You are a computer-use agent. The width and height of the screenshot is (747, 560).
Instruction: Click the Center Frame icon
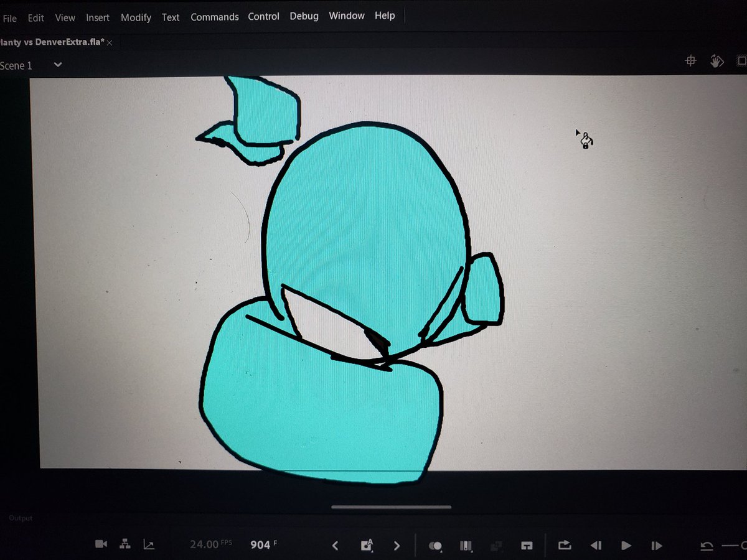tap(527, 546)
